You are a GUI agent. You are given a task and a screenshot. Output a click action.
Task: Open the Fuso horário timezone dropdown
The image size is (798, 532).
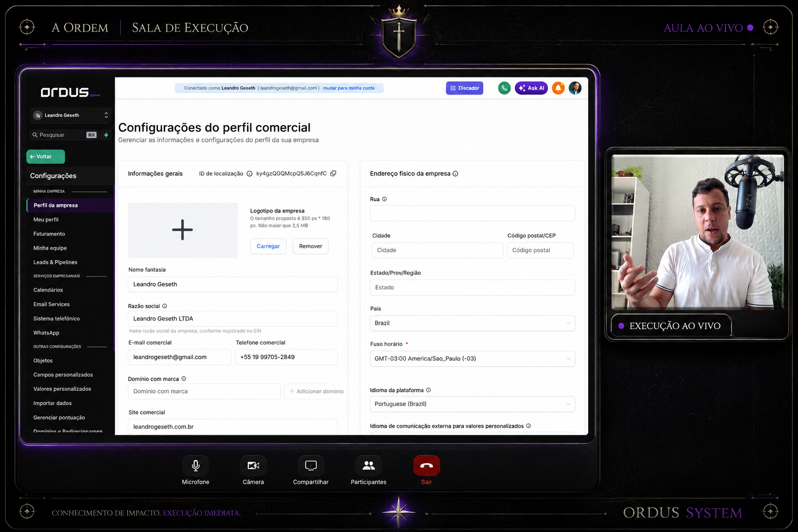[x=472, y=358]
